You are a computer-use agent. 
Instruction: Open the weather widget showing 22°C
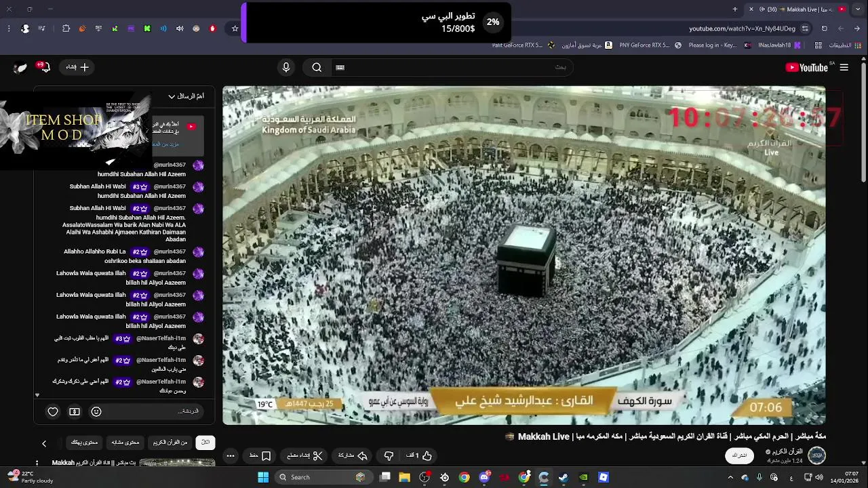pos(31,477)
